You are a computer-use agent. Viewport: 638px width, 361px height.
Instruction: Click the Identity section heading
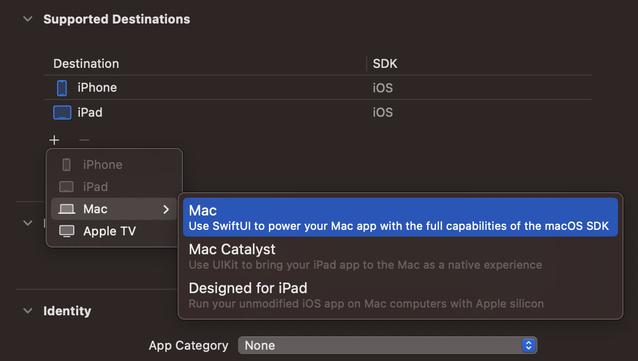pos(67,311)
